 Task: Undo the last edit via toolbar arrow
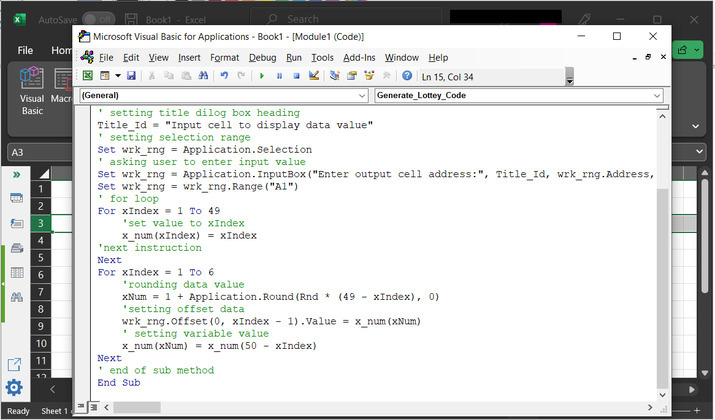tap(224, 75)
